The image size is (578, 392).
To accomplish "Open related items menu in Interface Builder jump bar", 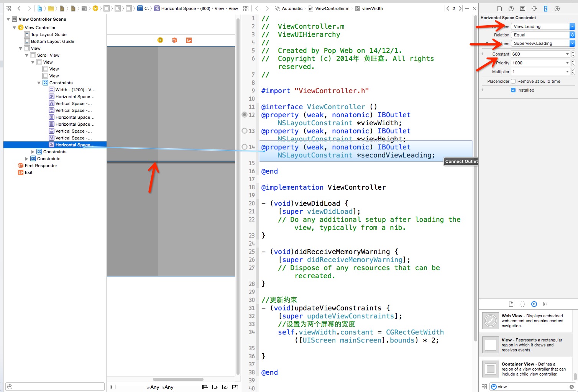I will (x=8, y=8).
